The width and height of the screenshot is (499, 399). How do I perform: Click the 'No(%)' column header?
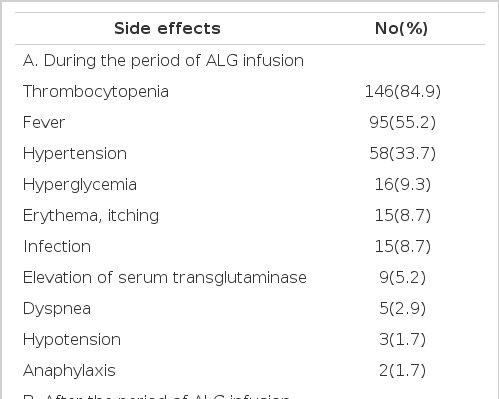coord(402,29)
